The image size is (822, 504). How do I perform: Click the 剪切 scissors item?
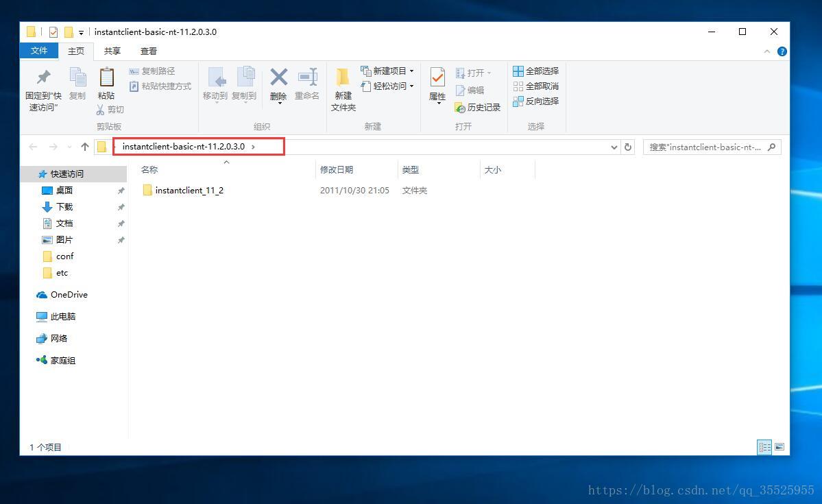click(x=110, y=109)
